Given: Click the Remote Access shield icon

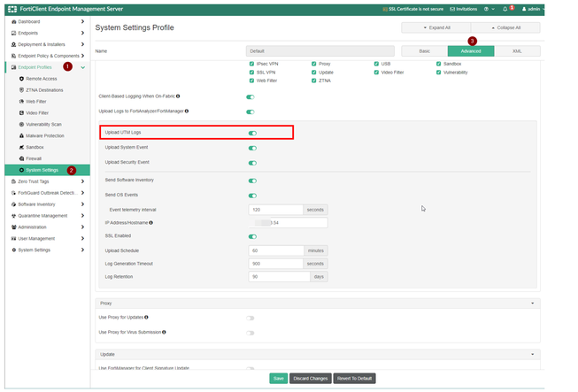Looking at the screenshot, I should click(x=21, y=79).
